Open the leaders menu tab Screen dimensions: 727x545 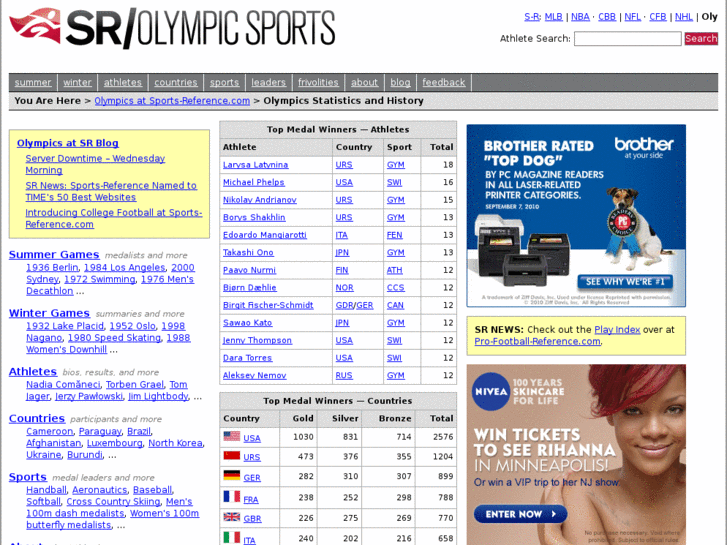click(x=268, y=83)
